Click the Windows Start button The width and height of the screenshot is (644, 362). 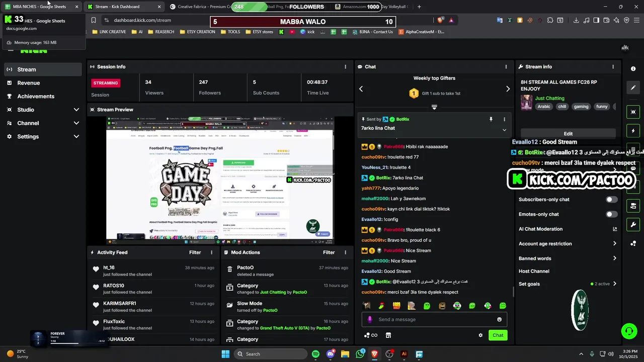pyautogui.click(x=225, y=354)
